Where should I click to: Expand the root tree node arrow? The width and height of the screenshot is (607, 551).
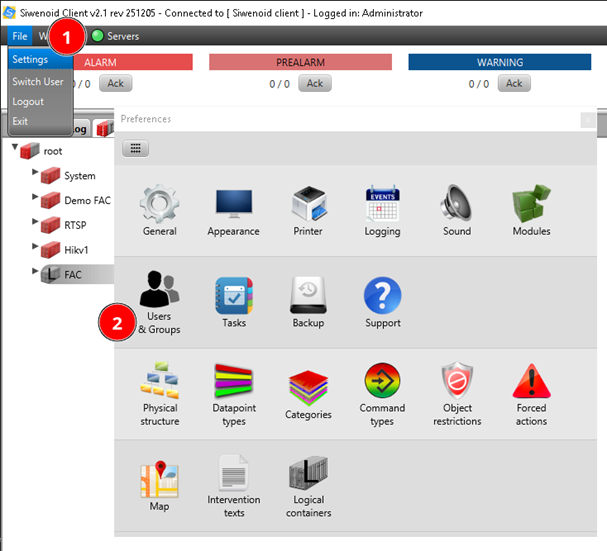pos(16,149)
